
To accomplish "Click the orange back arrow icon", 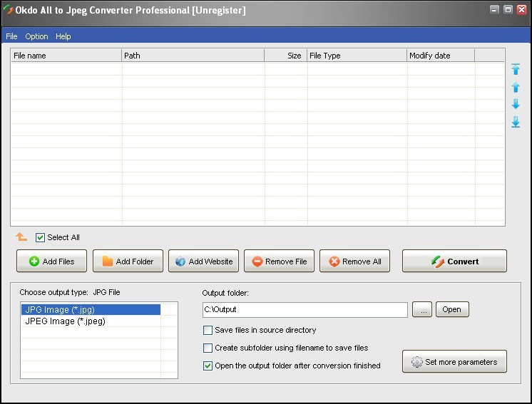I will 21,237.
